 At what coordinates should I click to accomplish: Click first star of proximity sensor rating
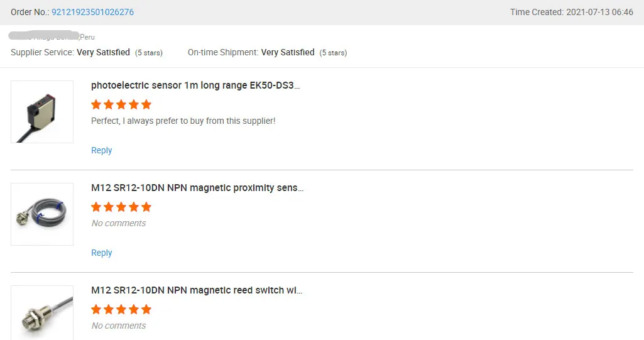tap(96, 207)
